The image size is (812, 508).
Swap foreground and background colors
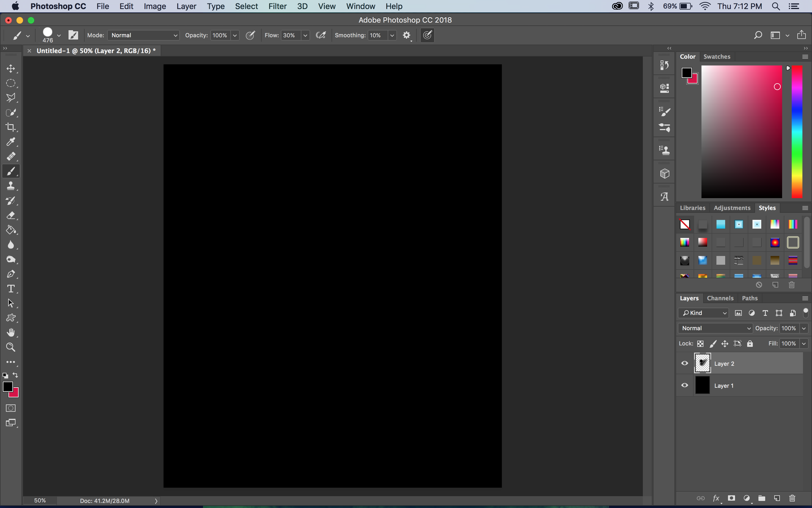coord(16,375)
